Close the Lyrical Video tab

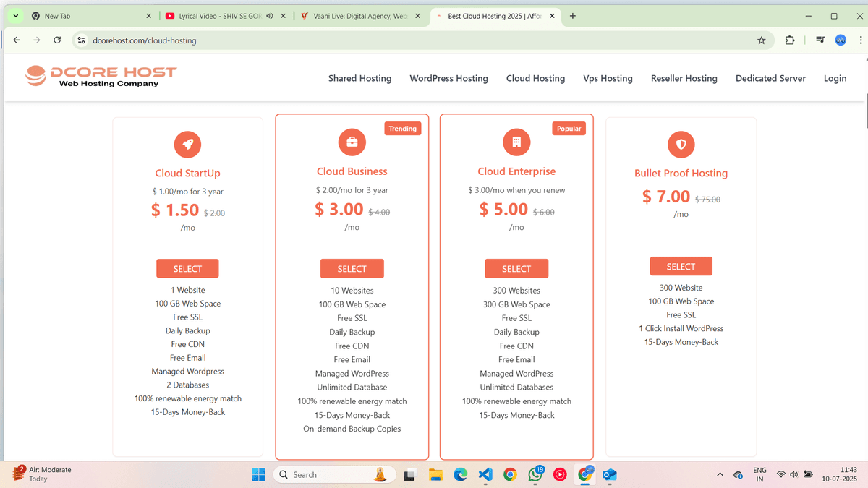pos(284,16)
